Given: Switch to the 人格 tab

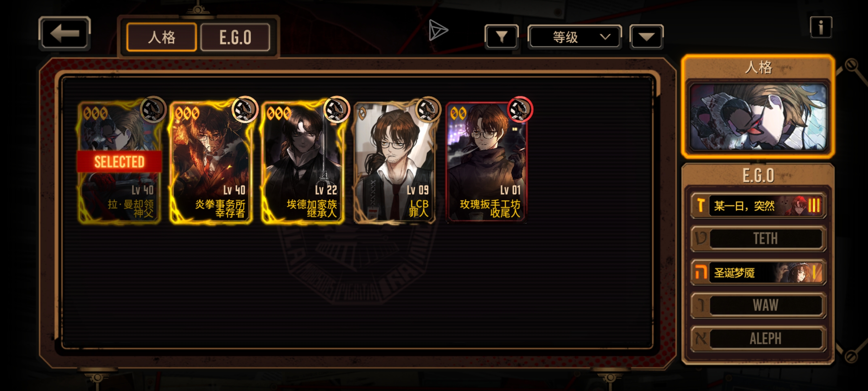Looking at the screenshot, I should click(x=162, y=37).
